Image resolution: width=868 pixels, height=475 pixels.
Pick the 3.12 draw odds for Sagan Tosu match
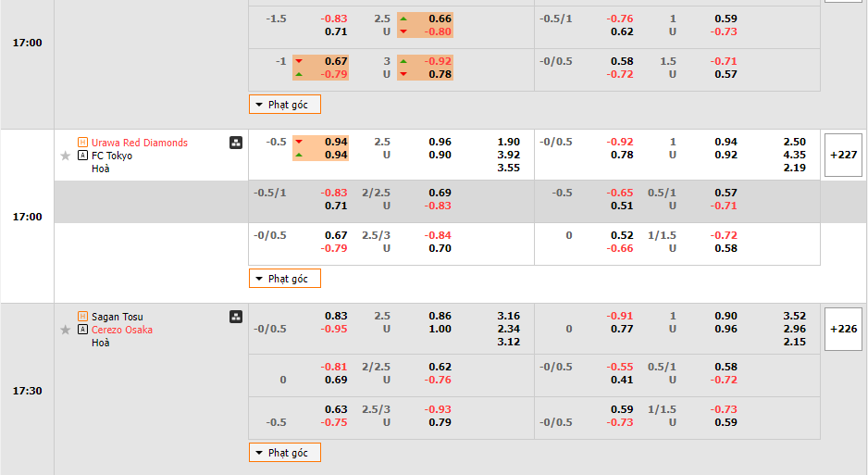click(508, 342)
